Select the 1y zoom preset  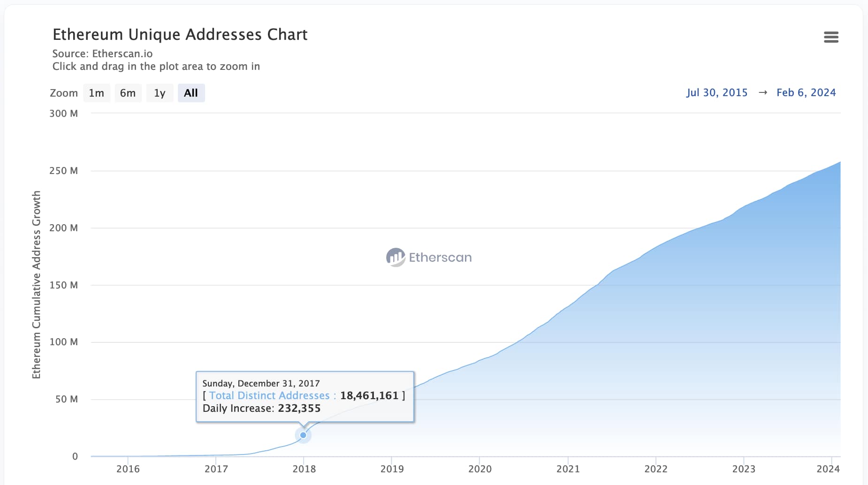(160, 92)
